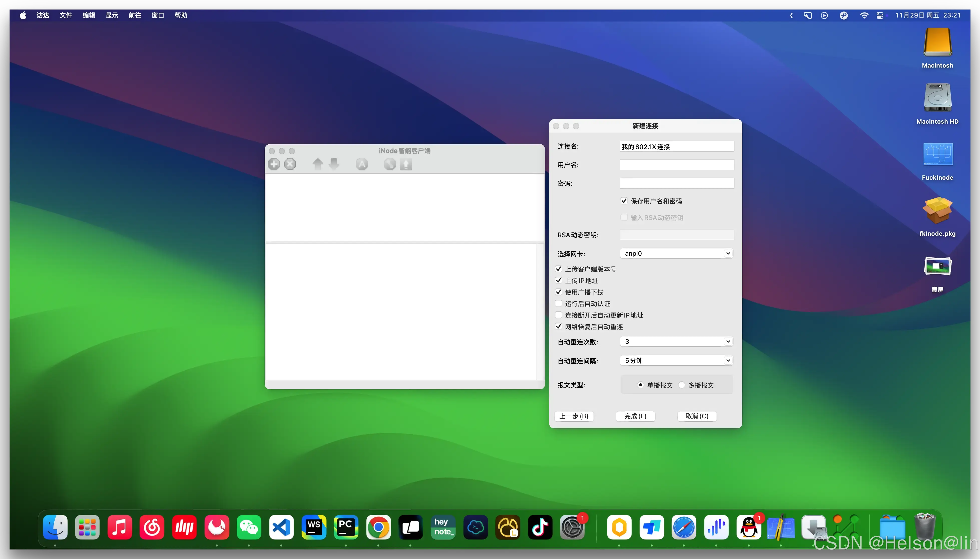Image resolution: width=980 pixels, height=559 pixels.
Task: Open the 选择网卡 anpi0 dropdown
Action: pyautogui.click(x=676, y=253)
